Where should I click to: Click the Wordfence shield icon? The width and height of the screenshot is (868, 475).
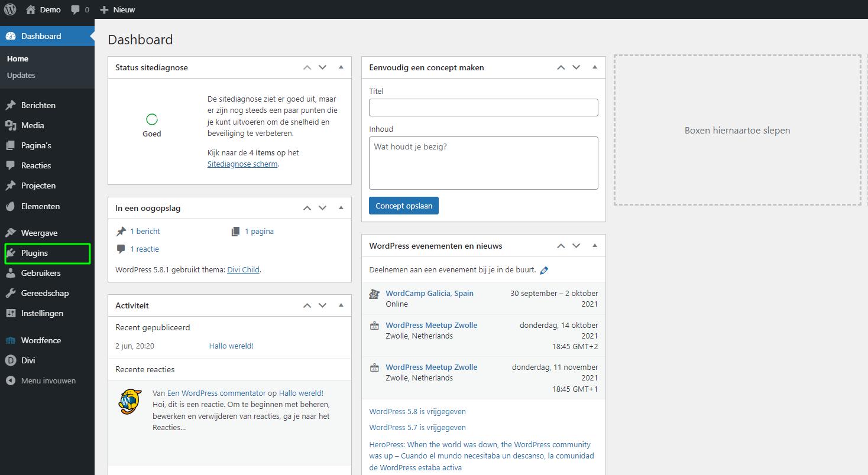pyautogui.click(x=11, y=340)
